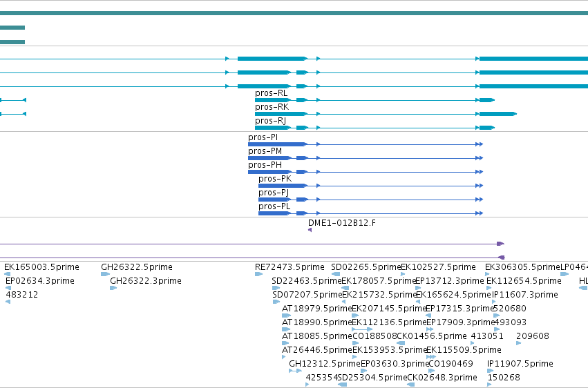Click the arrow glyph below EP02634.3prime
Screen dimensions: 588x388
point(8,288)
